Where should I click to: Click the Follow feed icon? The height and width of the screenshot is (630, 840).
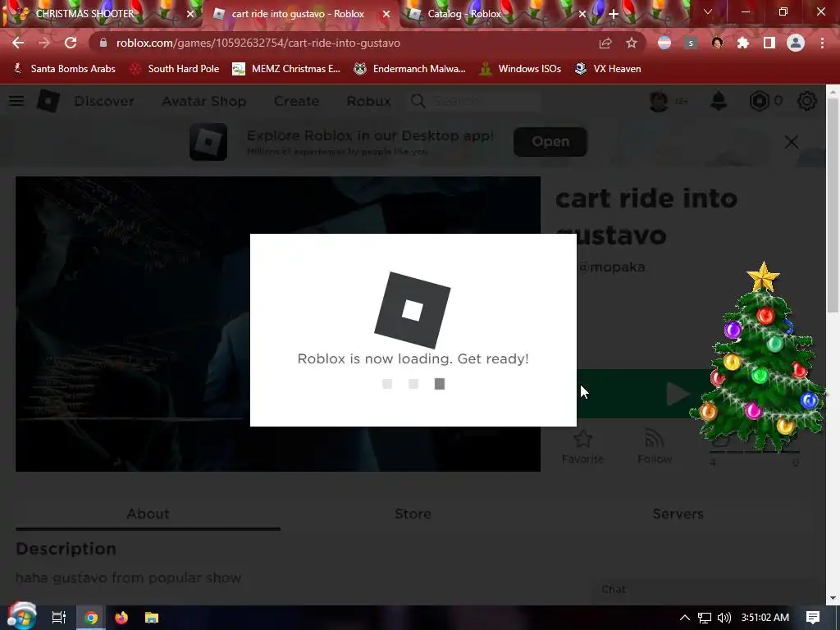click(x=654, y=440)
